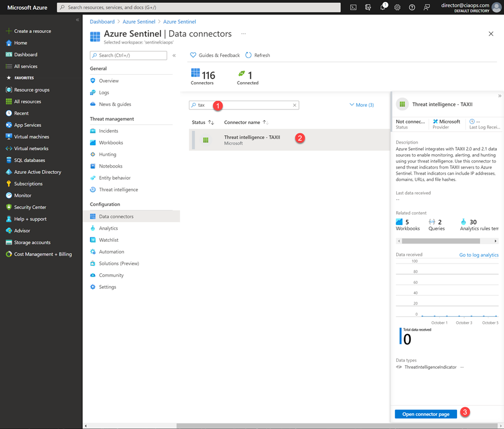Click the help question mark icon
This screenshot has height=429, width=504.
(412, 7)
